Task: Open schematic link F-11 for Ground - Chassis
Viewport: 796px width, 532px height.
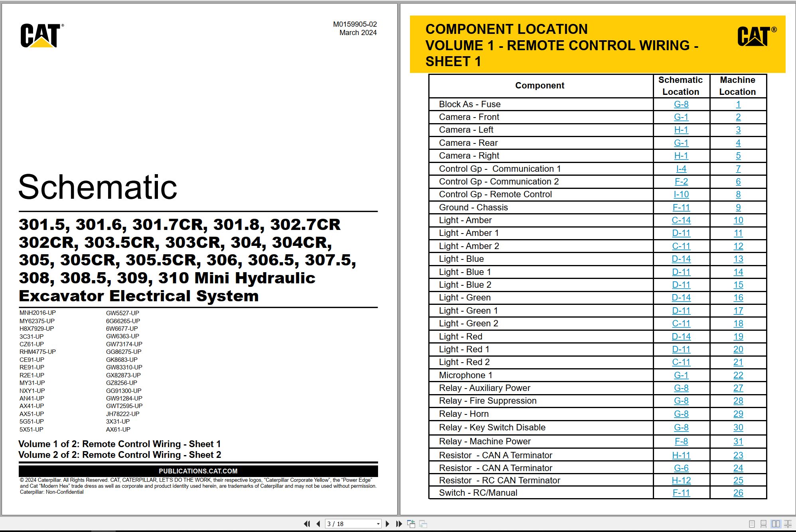Action: click(x=681, y=207)
